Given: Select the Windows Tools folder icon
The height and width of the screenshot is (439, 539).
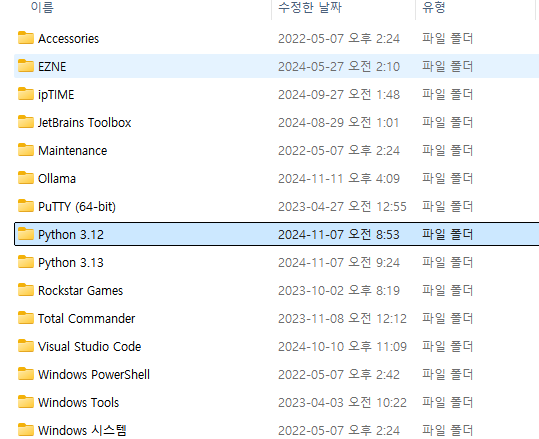Looking at the screenshot, I should pyautogui.click(x=26, y=402).
